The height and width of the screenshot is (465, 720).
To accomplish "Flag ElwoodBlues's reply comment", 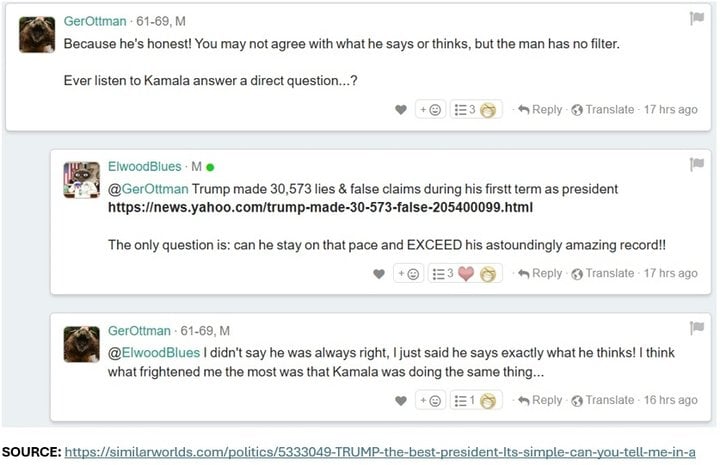I will tap(697, 164).
